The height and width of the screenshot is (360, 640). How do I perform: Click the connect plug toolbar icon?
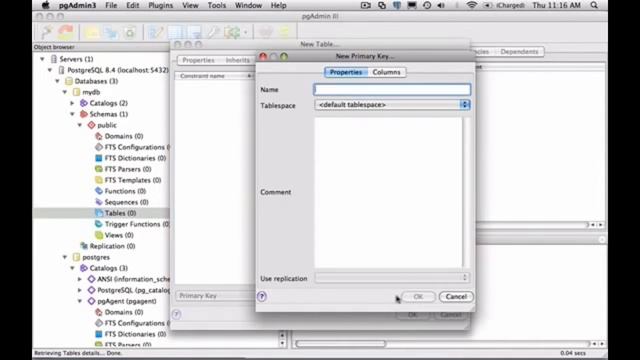(x=47, y=31)
